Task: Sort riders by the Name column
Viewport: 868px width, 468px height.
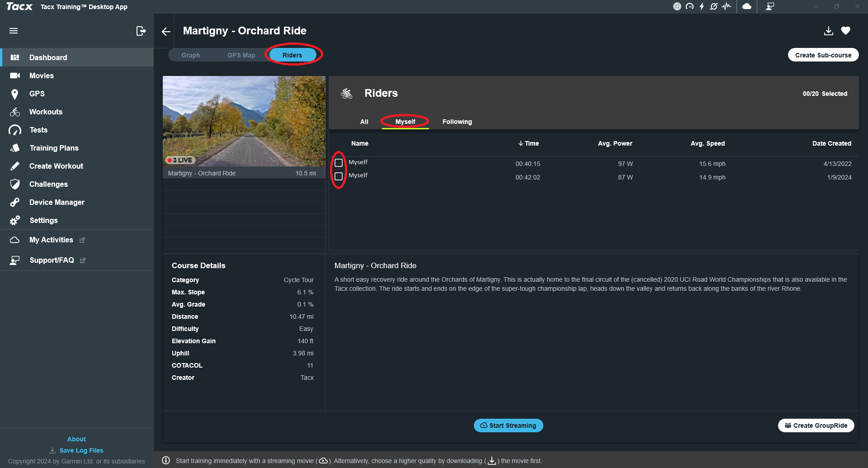Action: tap(360, 143)
